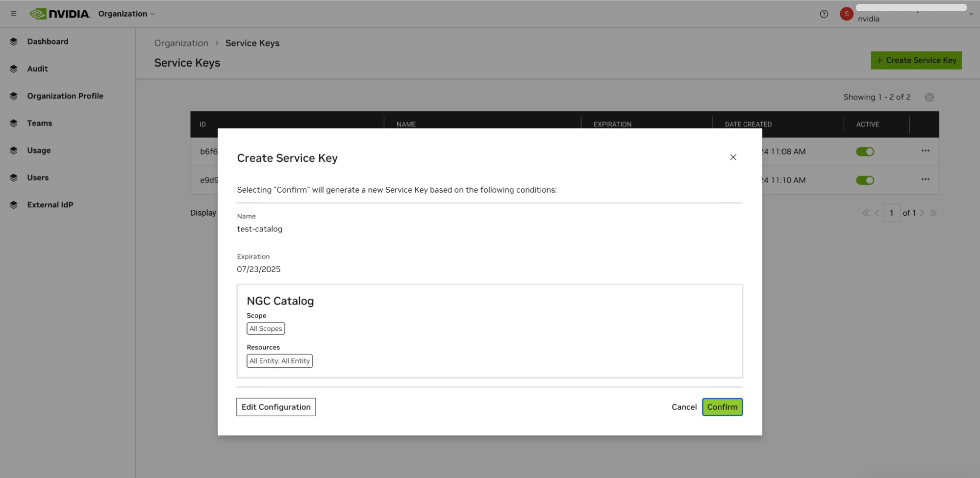The height and width of the screenshot is (478, 980).
Task: Click the user avatar S icon
Action: pyautogui.click(x=846, y=14)
